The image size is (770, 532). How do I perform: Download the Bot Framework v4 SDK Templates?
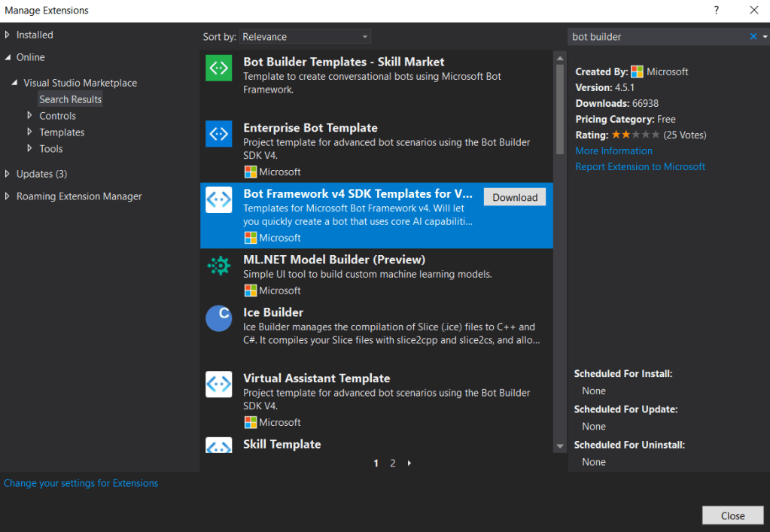pyautogui.click(x=515, y=197)
